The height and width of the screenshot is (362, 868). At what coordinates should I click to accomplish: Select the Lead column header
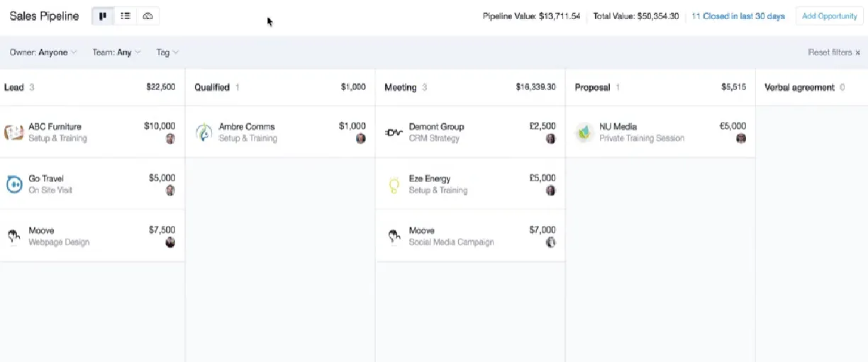[x=14, y=87]
